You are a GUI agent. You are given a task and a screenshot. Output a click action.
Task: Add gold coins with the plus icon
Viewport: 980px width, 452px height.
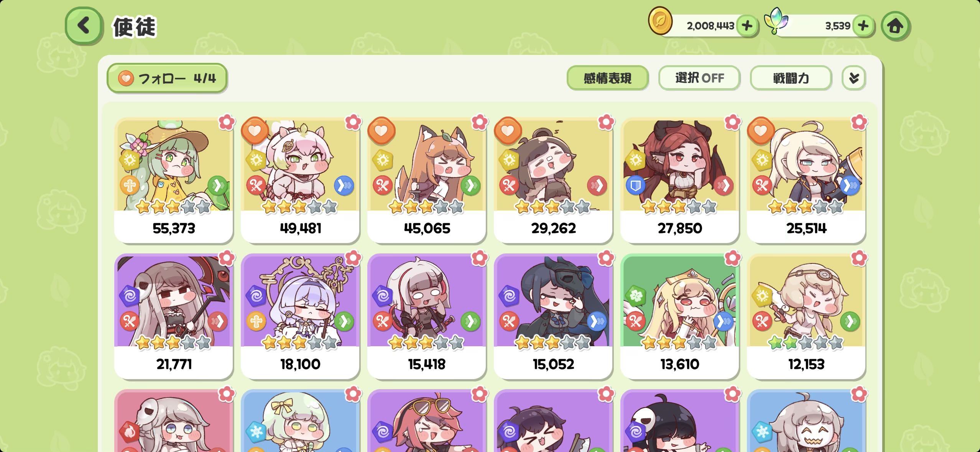[747, 26]
